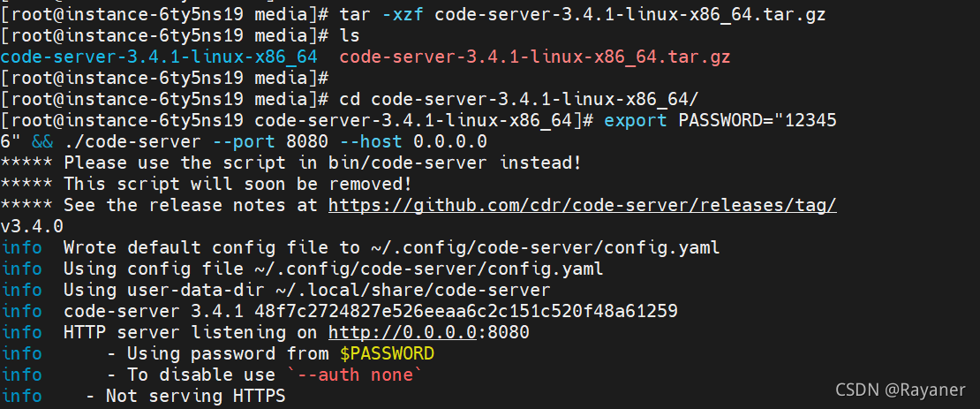Click the red code-server-3.4.1-linux-x86_64.tar.gz file name
The image size is (980, 409).
pyautogui.click(x=535, y=57)
